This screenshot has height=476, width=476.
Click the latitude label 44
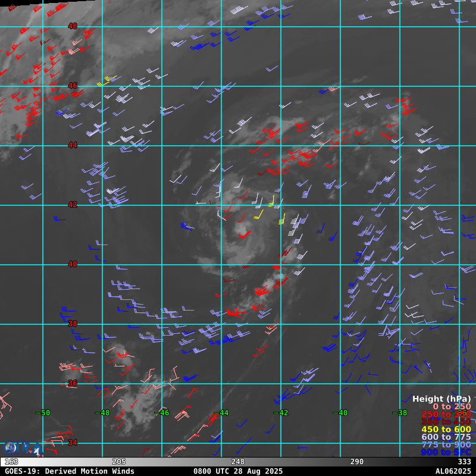coord(73,145)
